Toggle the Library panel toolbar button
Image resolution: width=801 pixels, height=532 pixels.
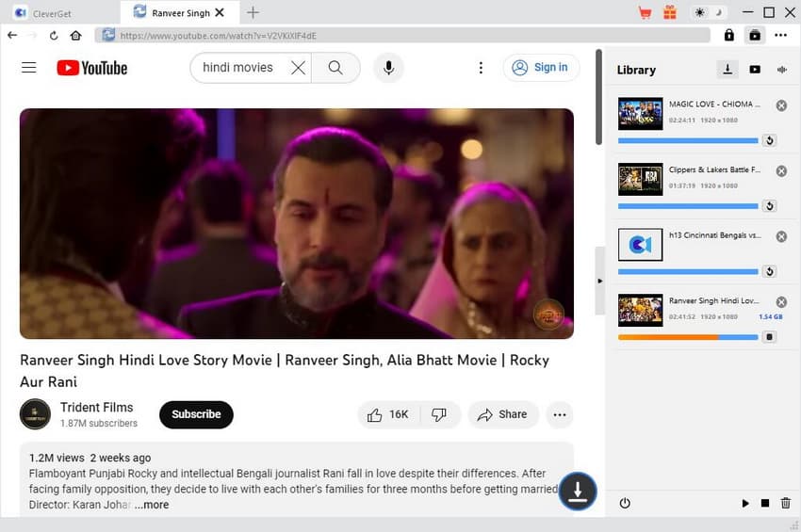754,35
